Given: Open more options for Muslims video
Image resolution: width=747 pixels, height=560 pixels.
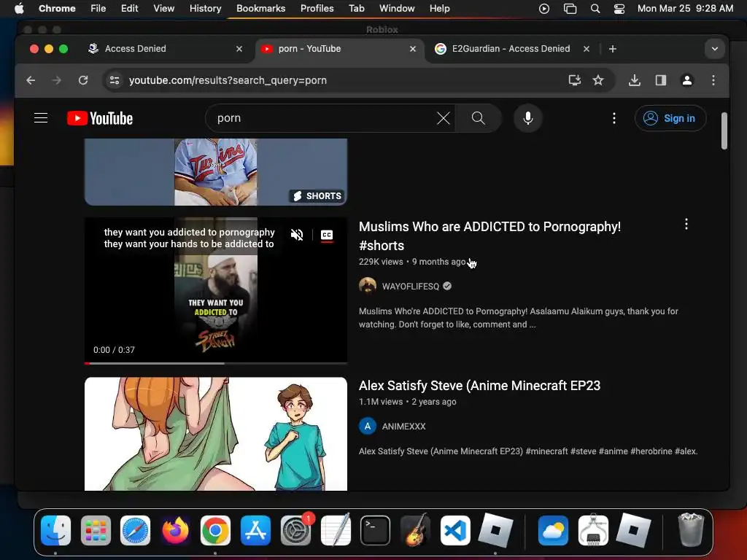Looking at the screenshot, I should coord(686,225).
